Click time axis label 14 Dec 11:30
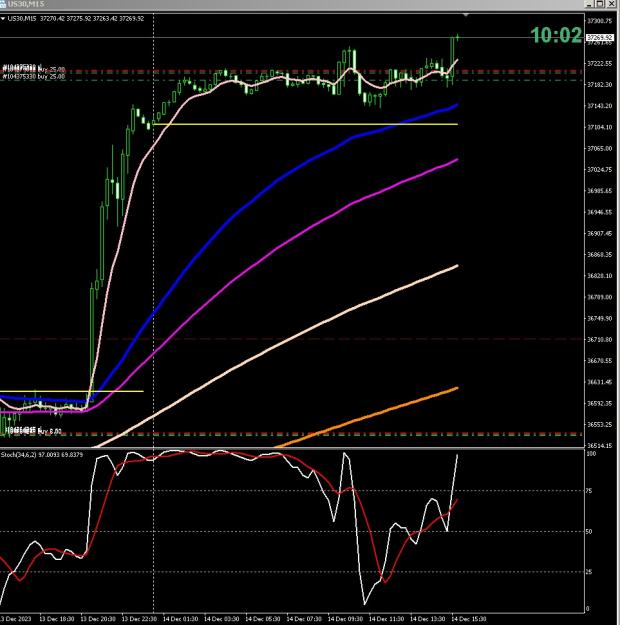 386,619
